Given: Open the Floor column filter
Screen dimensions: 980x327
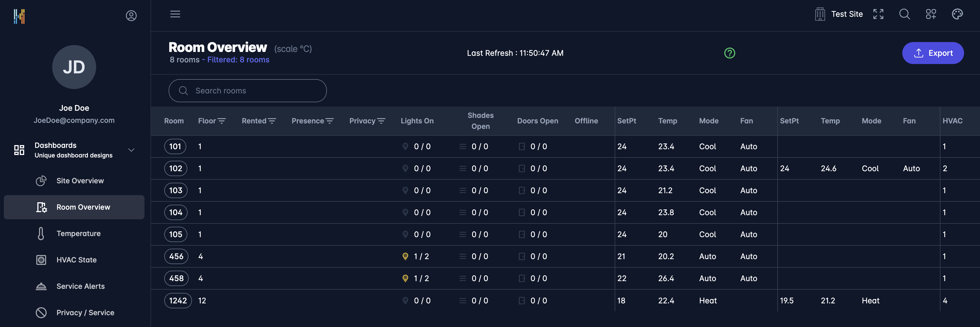Looking at the screenshot, I should [x=222, y=121].
